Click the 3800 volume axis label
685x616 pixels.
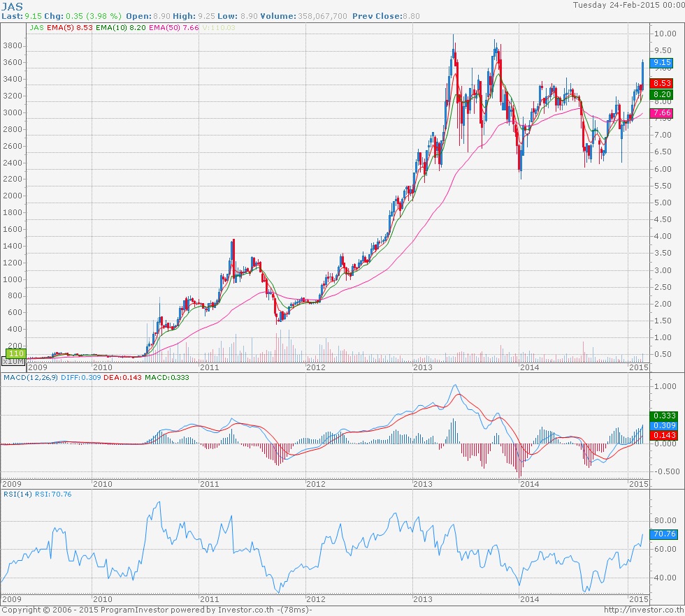click(13, 45)
